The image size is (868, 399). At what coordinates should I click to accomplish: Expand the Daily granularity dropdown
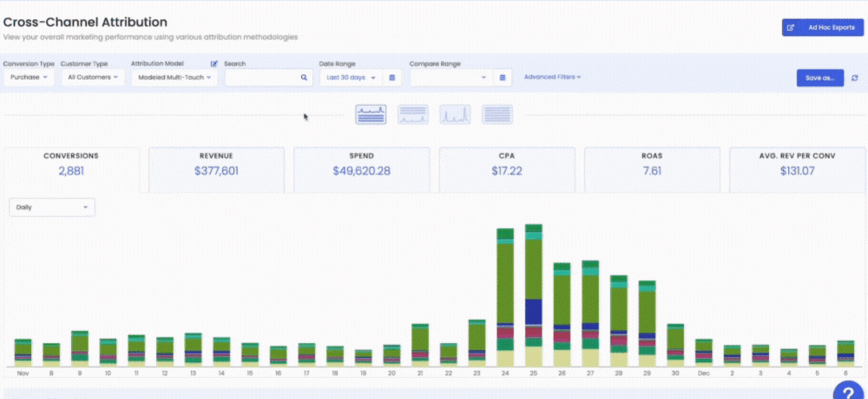point(52,207)
